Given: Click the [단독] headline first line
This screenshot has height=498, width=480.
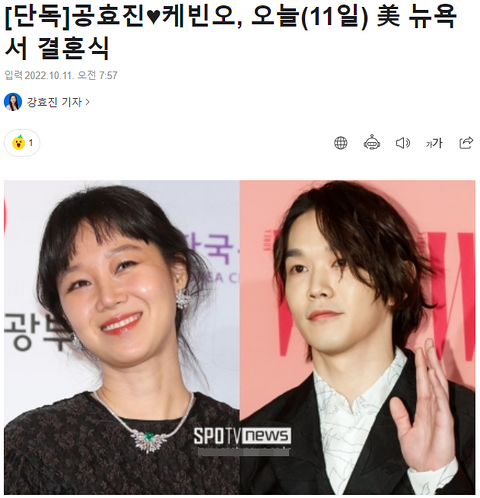Looking at the screenshot, I should [x=231, y=16].
